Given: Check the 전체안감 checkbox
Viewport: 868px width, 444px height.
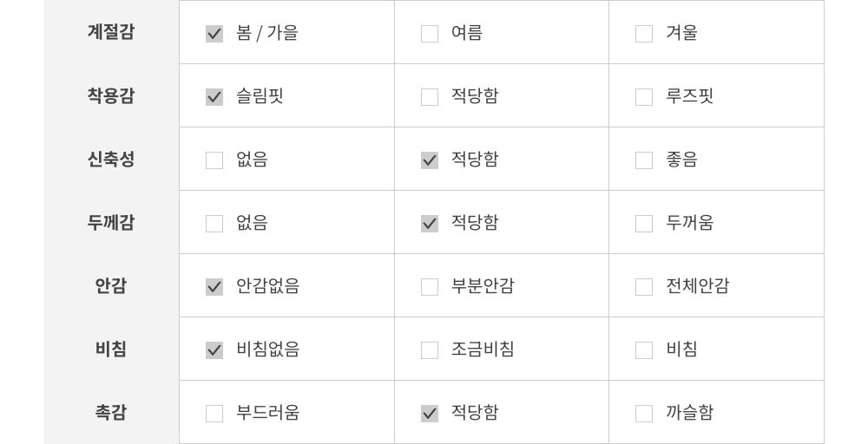Looking at the screenshot, I should [x=644, y=287].
